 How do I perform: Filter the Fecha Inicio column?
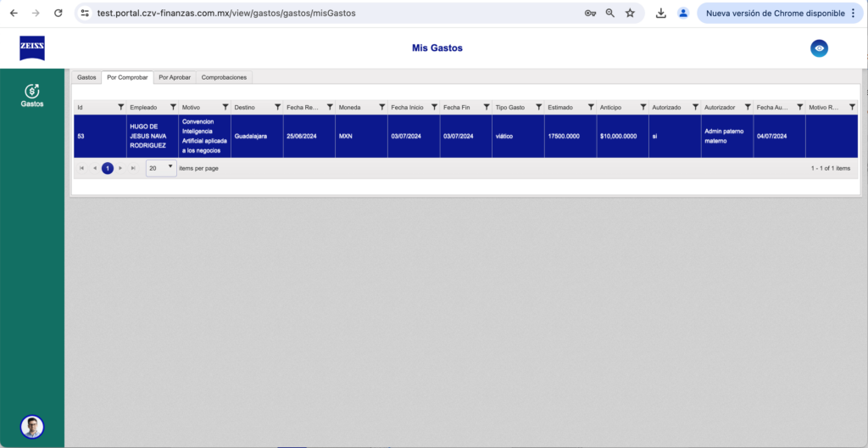434,107
